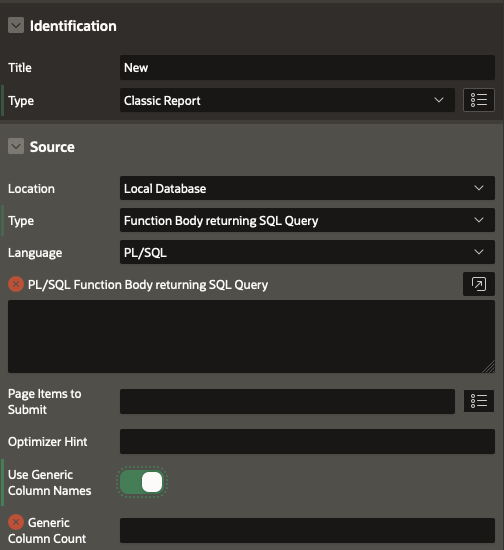The image size is (504, 550).
Task: Click the Optimizer Hint input field
Action: tap(307, 441)
